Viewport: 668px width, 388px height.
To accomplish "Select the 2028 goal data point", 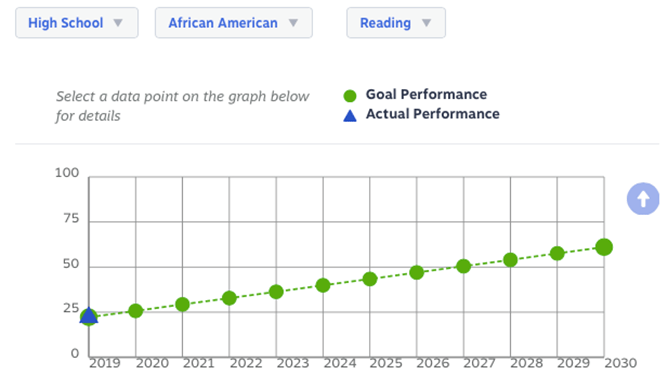I will point(510,260).
